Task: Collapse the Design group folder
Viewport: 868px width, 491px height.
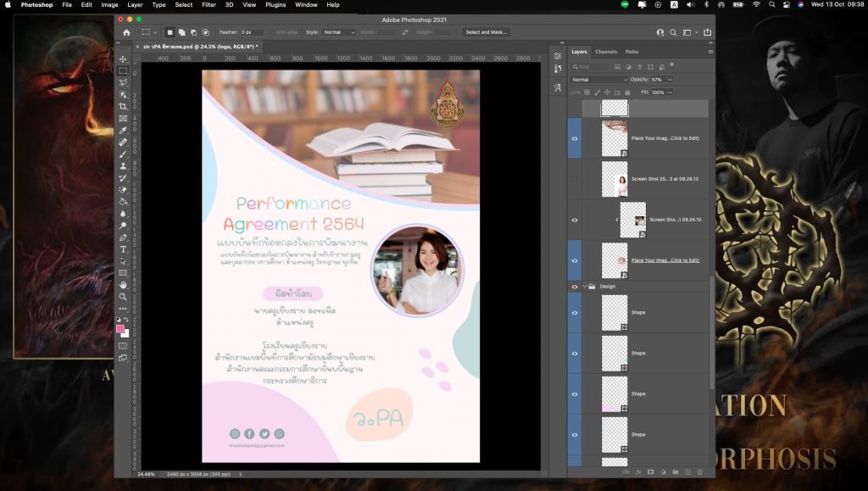Action: (x=585, y=287)
